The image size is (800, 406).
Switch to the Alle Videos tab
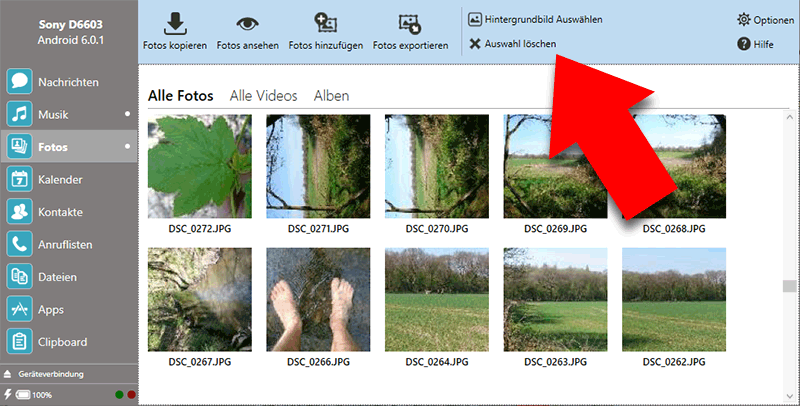(x=263, y=96)
